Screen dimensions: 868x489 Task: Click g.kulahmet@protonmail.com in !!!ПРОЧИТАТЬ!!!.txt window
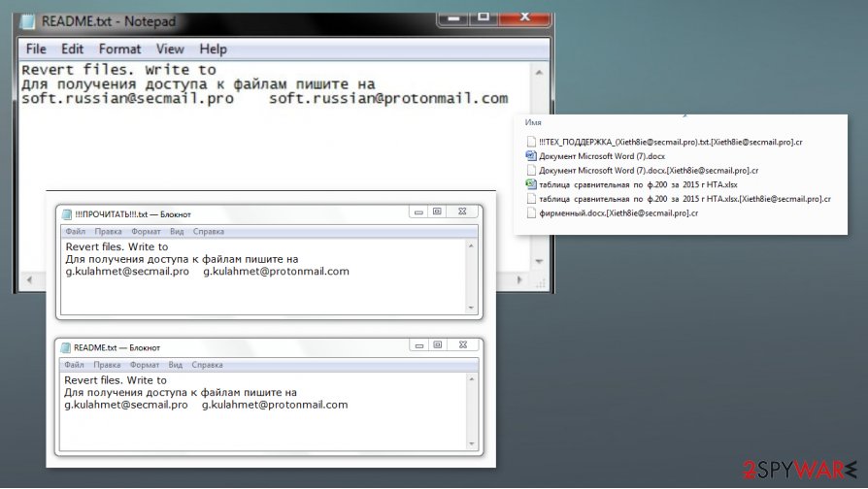click(x=277, y=272)
